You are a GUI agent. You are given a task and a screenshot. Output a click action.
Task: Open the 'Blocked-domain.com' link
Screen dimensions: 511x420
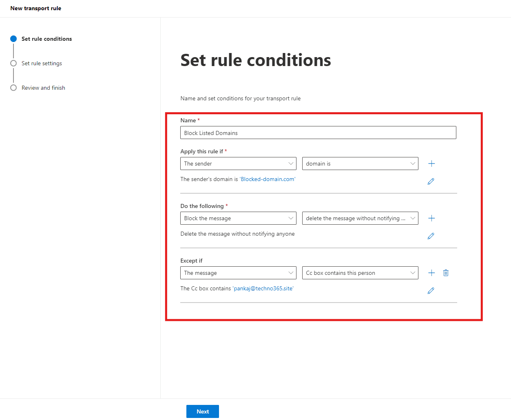267,179
